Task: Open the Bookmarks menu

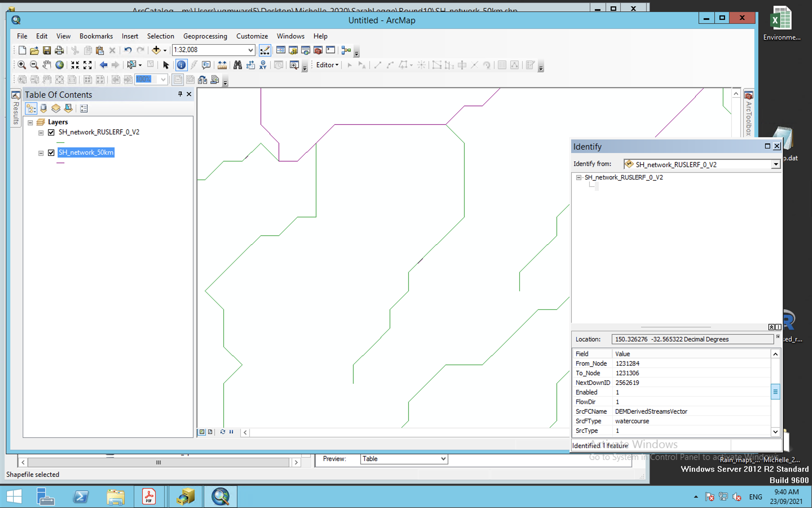Action: tap(96, 36)
